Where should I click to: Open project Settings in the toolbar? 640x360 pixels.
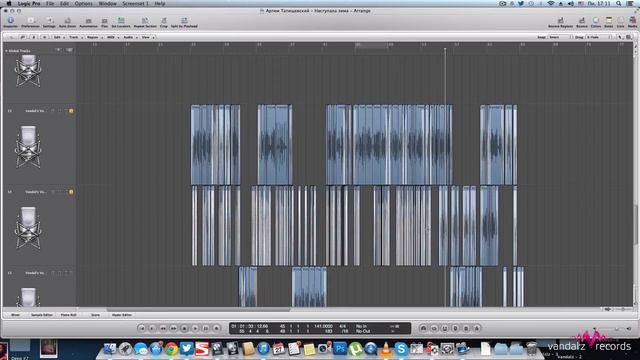pos(49,22)
